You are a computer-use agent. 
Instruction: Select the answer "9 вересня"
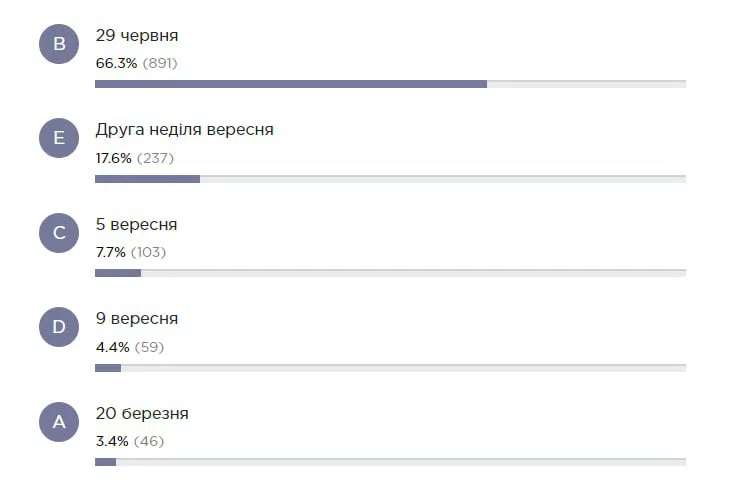pyautogui.click(x=137, y=318)
